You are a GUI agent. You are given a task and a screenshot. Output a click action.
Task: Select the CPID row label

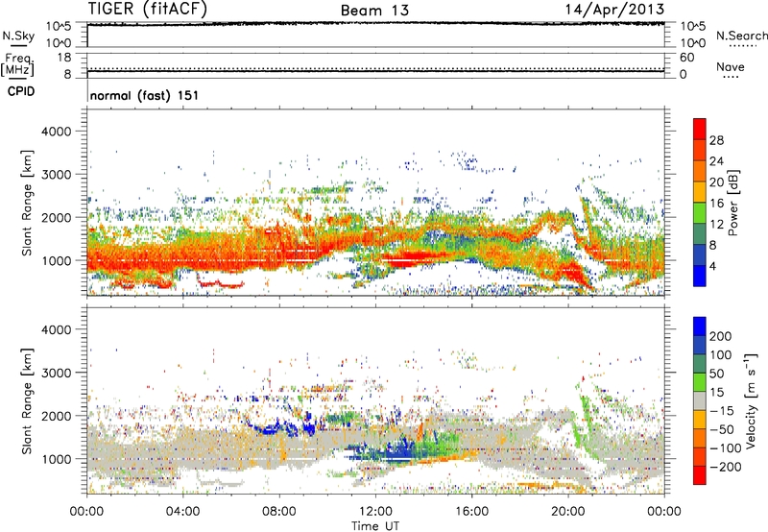[21, 91]
